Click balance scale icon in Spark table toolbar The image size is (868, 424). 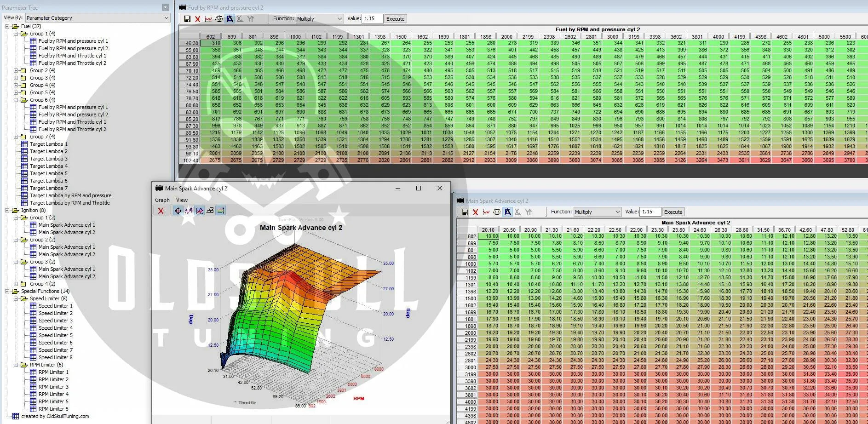497,212
